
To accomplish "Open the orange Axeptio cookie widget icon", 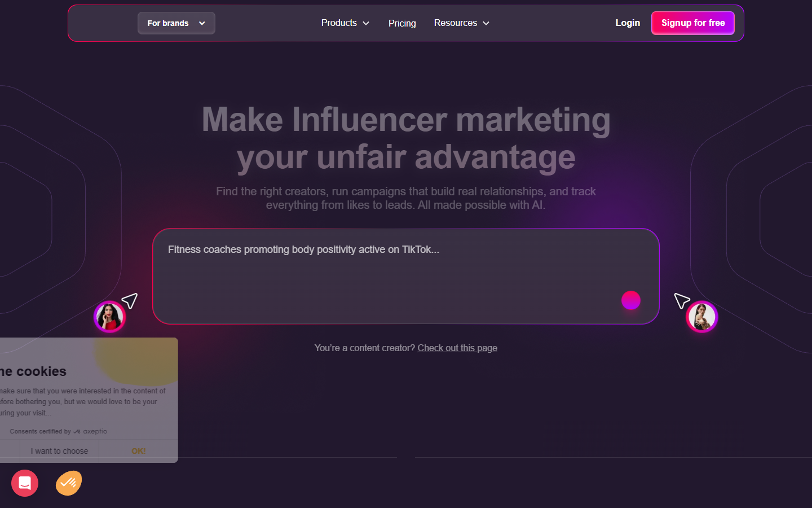I will click(x=69, y=483).
